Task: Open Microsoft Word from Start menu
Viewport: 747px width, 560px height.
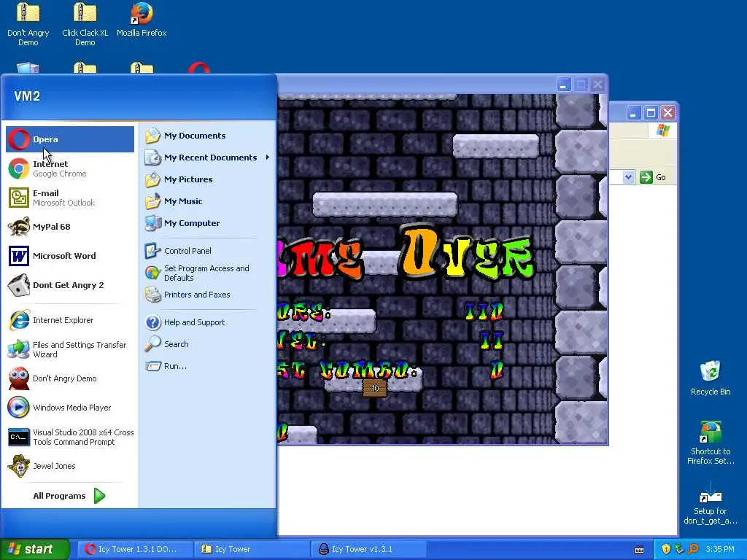Action: (x=70, y=256)
